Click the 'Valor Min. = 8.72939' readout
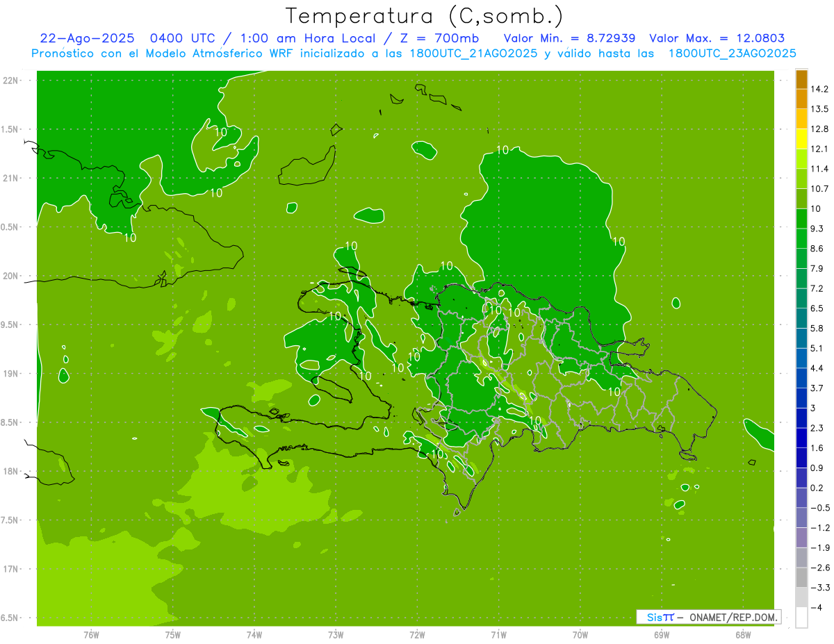This screenshot has height=644, width=834. click(x=569, y=38)
